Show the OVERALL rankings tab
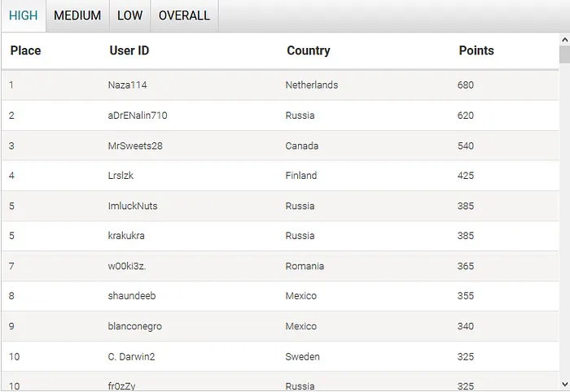570x392 pixels. click(184, 15)
